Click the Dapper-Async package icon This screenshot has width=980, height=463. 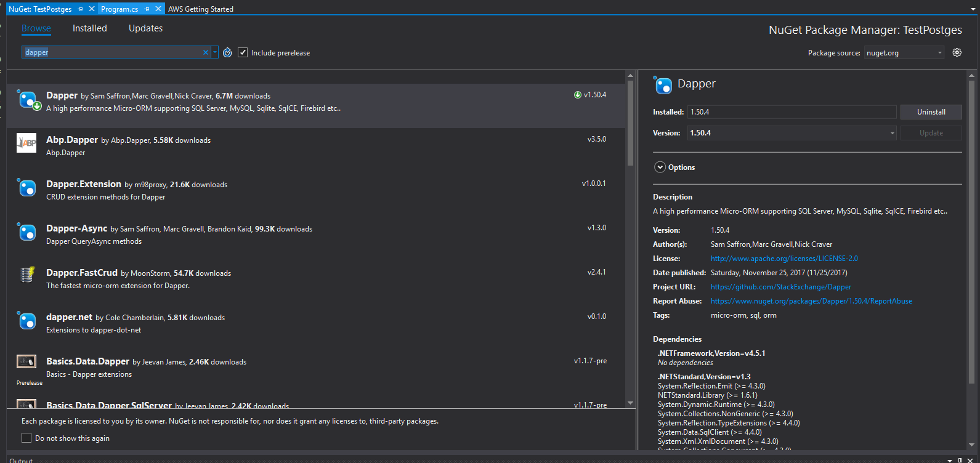pos(26,232)
